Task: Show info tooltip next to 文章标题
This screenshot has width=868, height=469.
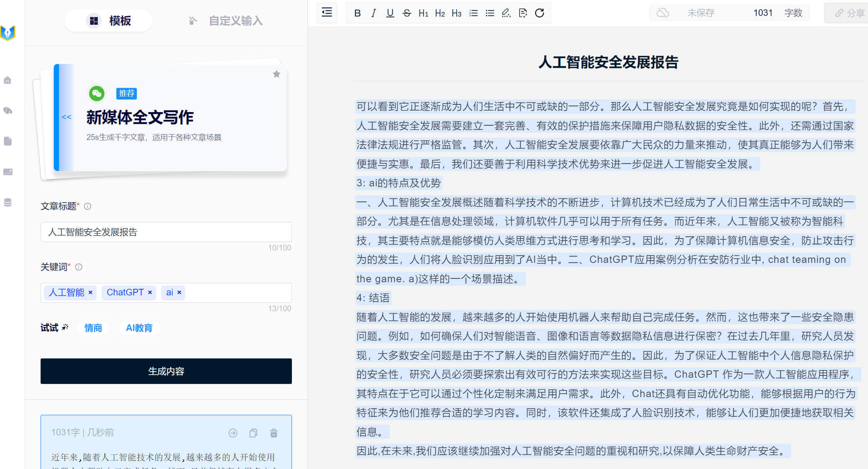Action: (88, 206)
